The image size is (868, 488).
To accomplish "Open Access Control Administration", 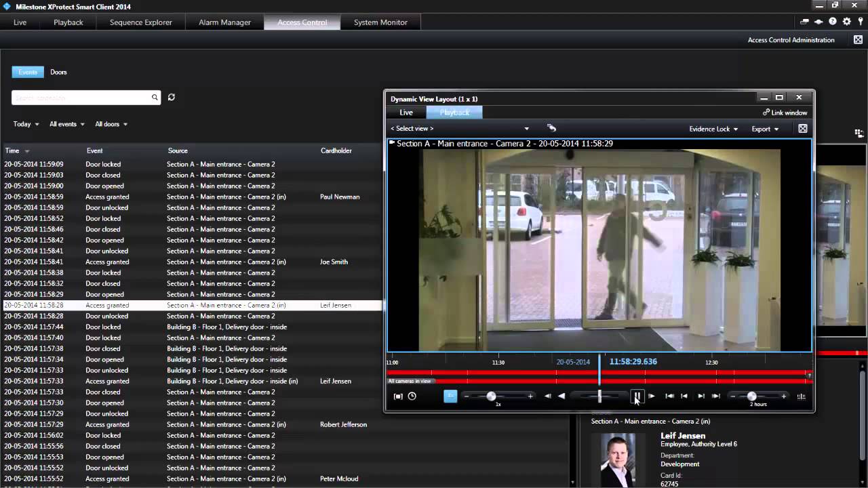I will click(791, 40).
